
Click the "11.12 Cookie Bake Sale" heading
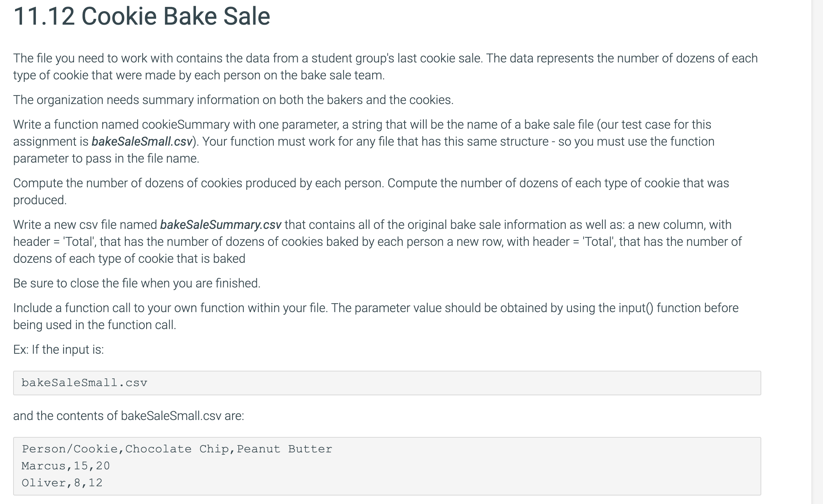click(142, 17)
